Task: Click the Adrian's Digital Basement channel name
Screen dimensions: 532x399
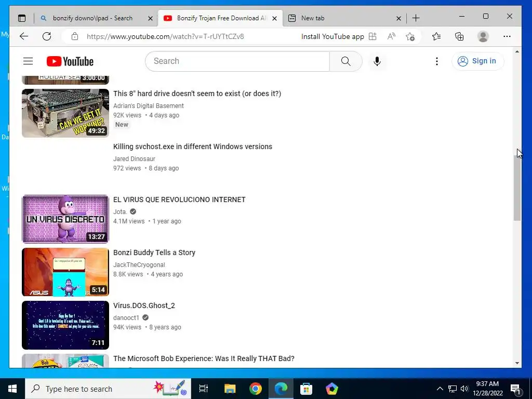Action: 148,106
